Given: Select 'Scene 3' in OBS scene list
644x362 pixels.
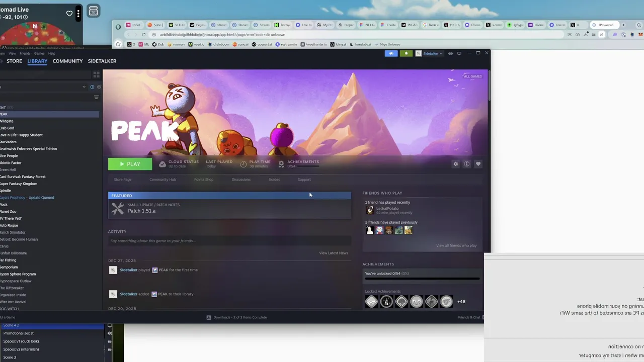Looking at the screenshot, I should click(x=10, y=357).
